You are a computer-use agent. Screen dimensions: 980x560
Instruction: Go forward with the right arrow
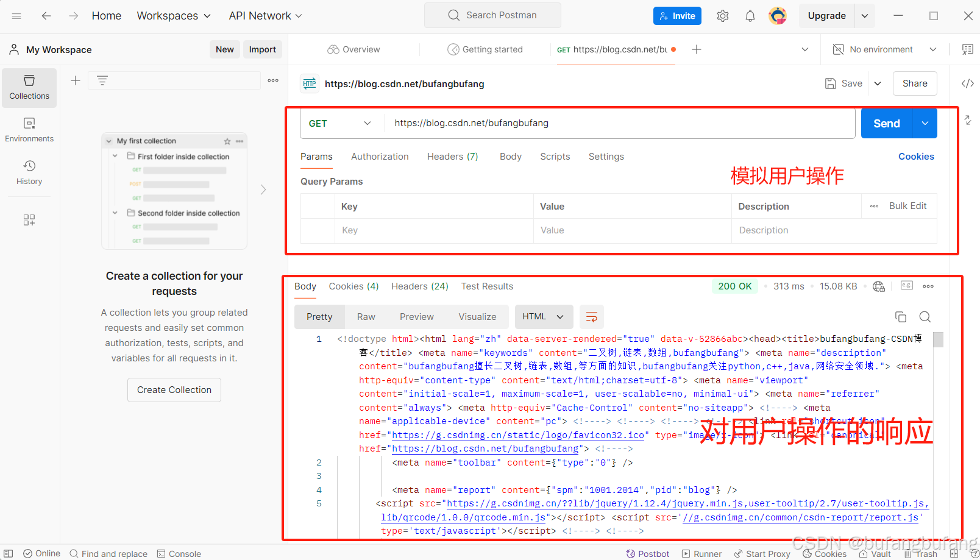coord(73,16)
